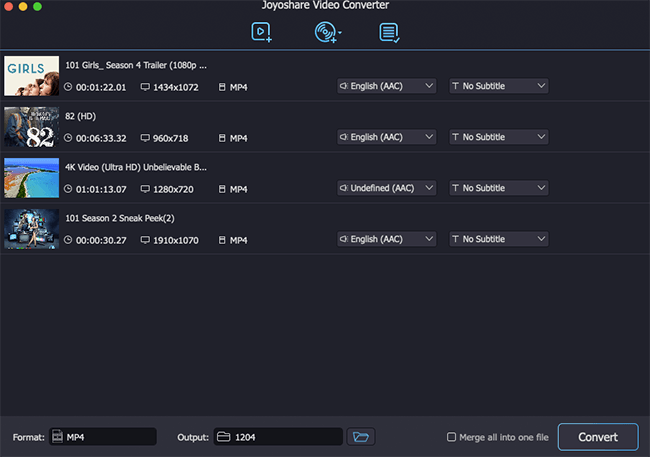Maximize the window with the green button
This screenshot has height=457, width=650.
[x=37, y=7]
